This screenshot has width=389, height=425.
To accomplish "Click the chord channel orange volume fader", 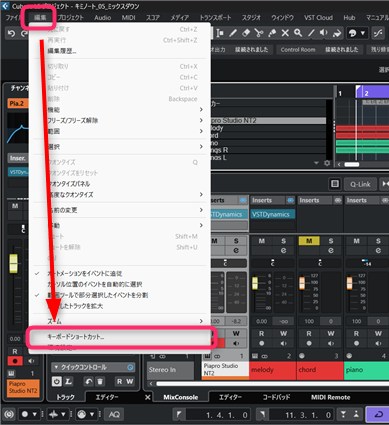I will coord(302,283).
